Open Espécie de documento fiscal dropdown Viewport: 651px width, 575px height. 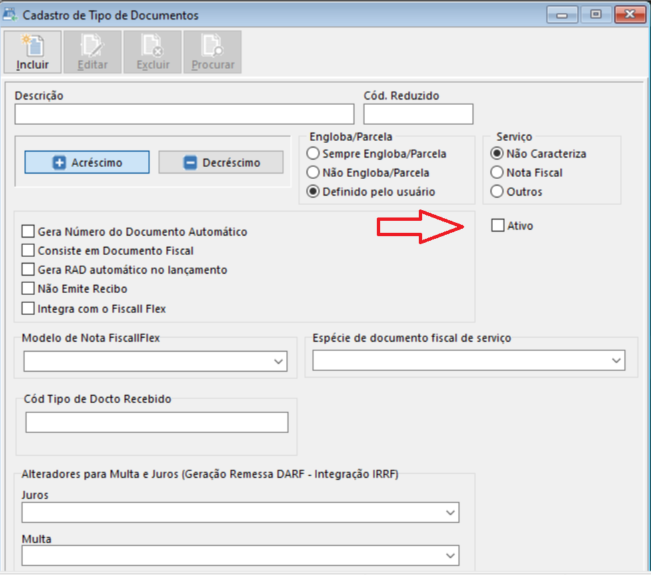click(x=469, y=360)
